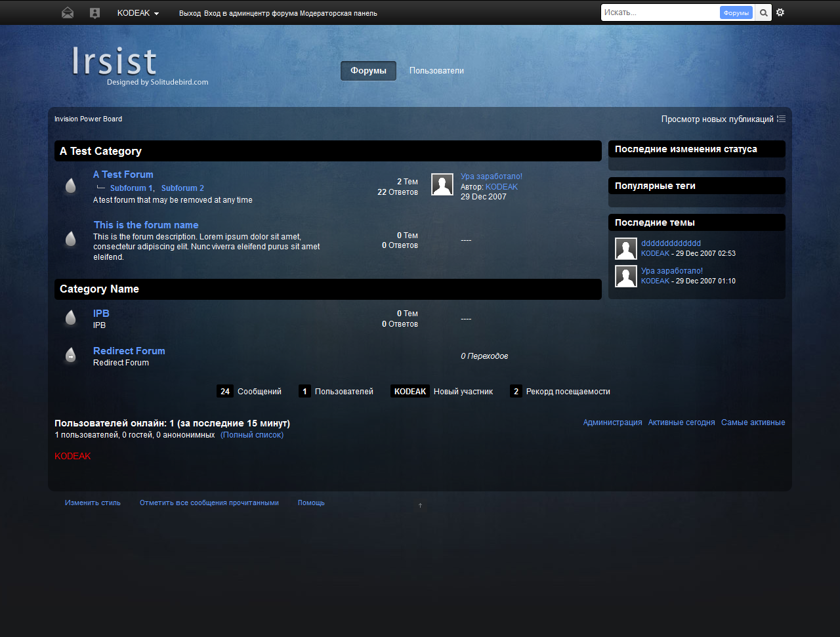Click the A Test Forum status icon
Screen dimensions: 840x637
point(71,186)
